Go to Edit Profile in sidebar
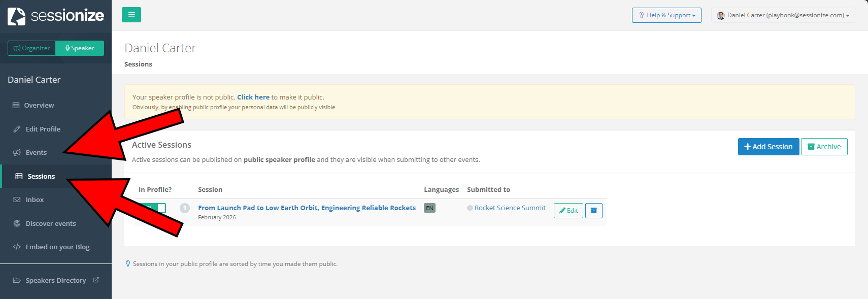The height and width of the screenshot is (299, 868). [43, 129]
